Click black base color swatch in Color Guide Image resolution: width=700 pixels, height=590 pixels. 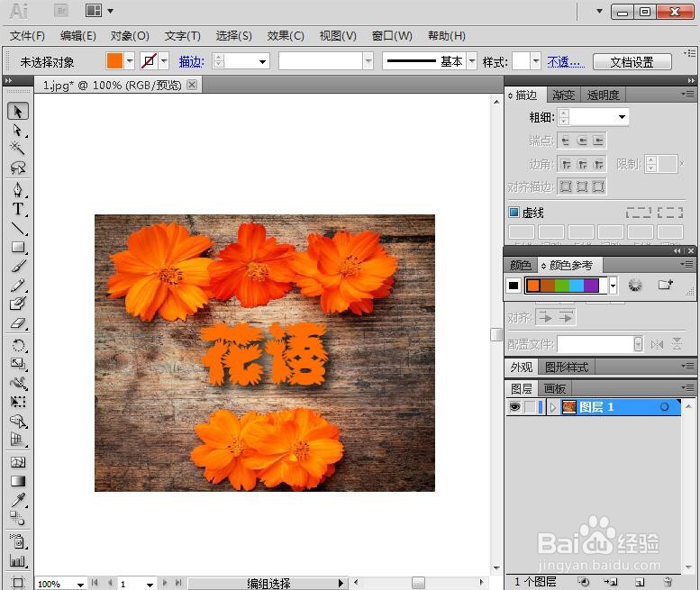[x=514, y=286]
